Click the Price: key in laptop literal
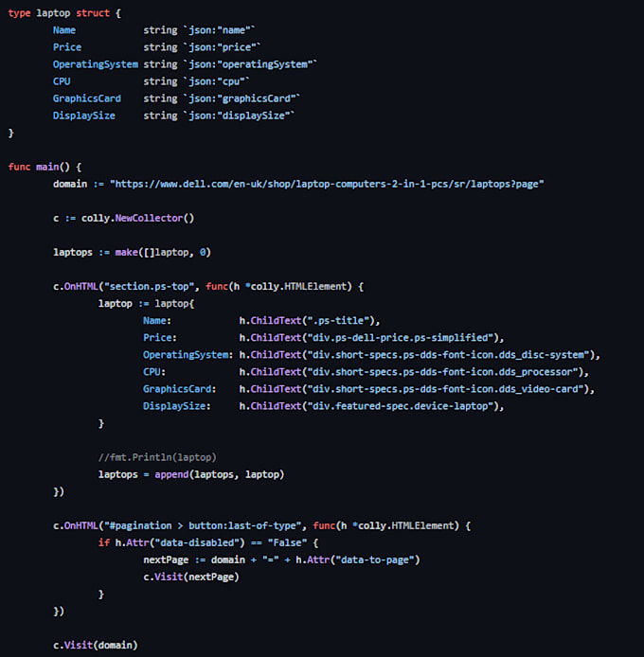Screen dimensions: 644x657 pyautogui.click(x=160, y=338)
